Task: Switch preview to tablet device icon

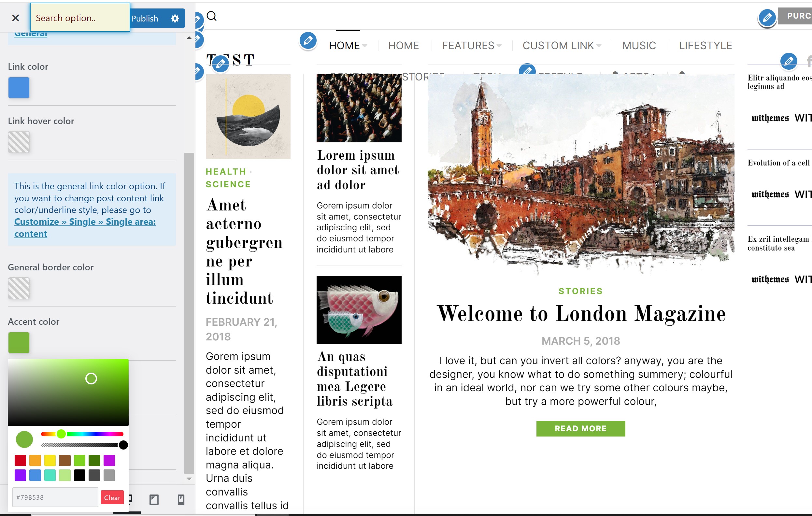Action: pyautogui.click(x=154, y=499)
